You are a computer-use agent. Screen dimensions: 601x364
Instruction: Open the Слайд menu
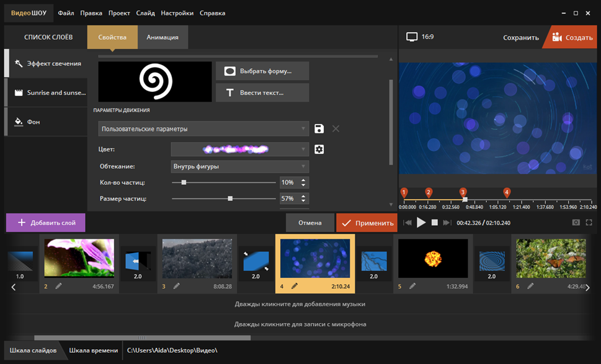tap(145, 13)
